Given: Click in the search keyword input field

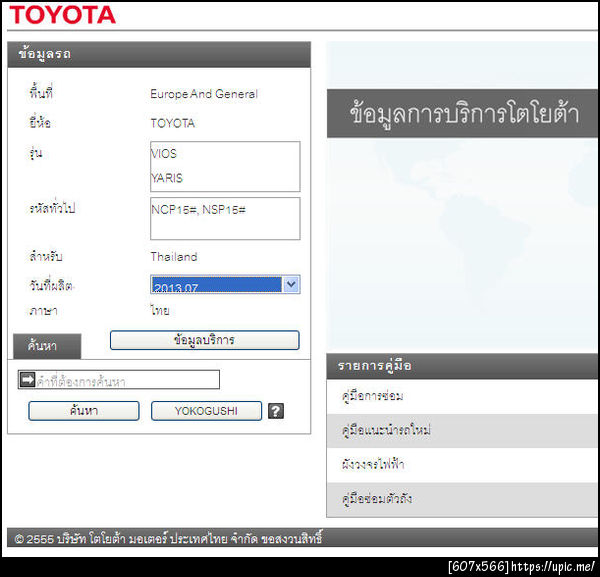Looking at the screenshot, I should 119,380.
